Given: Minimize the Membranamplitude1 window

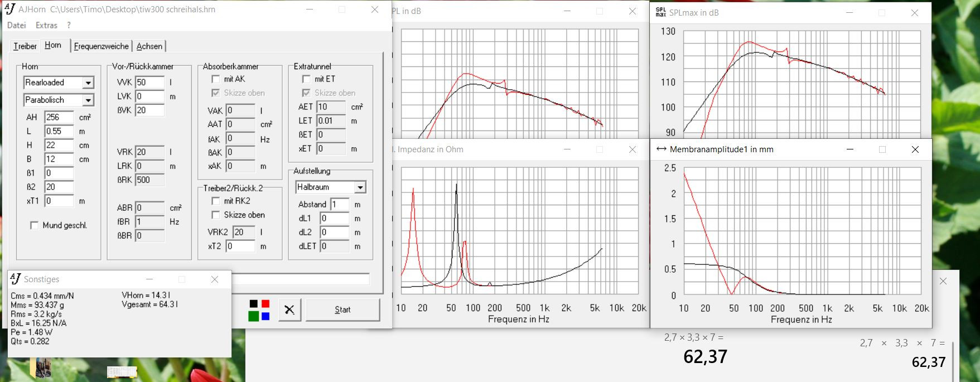Looking at the screenshot, I should [850, 149].
